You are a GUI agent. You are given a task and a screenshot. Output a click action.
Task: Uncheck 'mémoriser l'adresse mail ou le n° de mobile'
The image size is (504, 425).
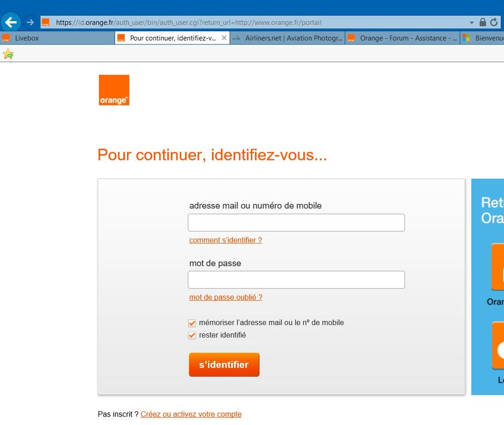[192, 323]
